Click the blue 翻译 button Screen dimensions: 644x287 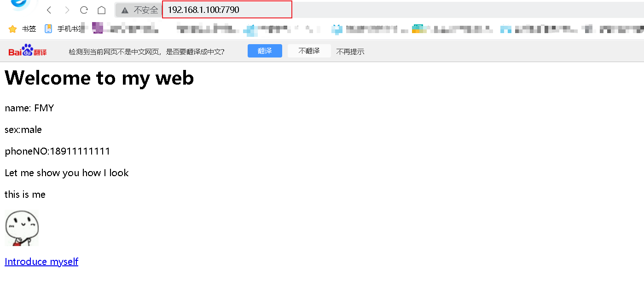coord(265,51)
